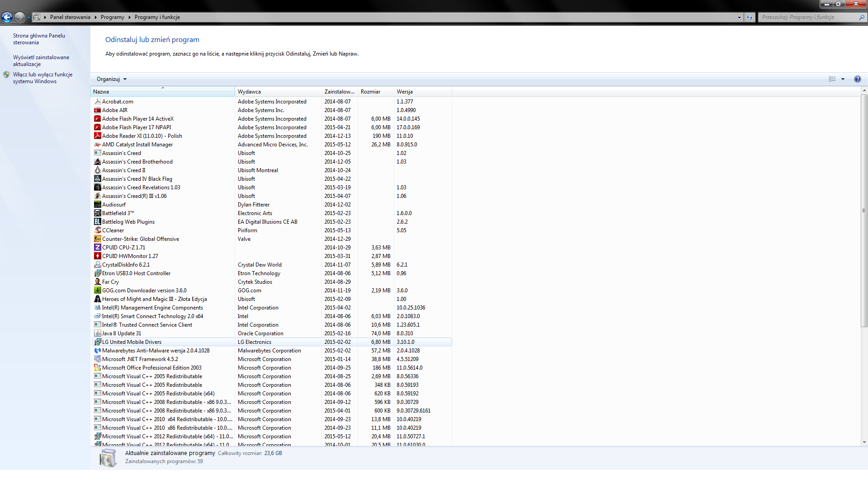The width and height of the screenshot is (868, 488).
Task: Refresh the Programy i funkcje view
Action: click(750, 17)
